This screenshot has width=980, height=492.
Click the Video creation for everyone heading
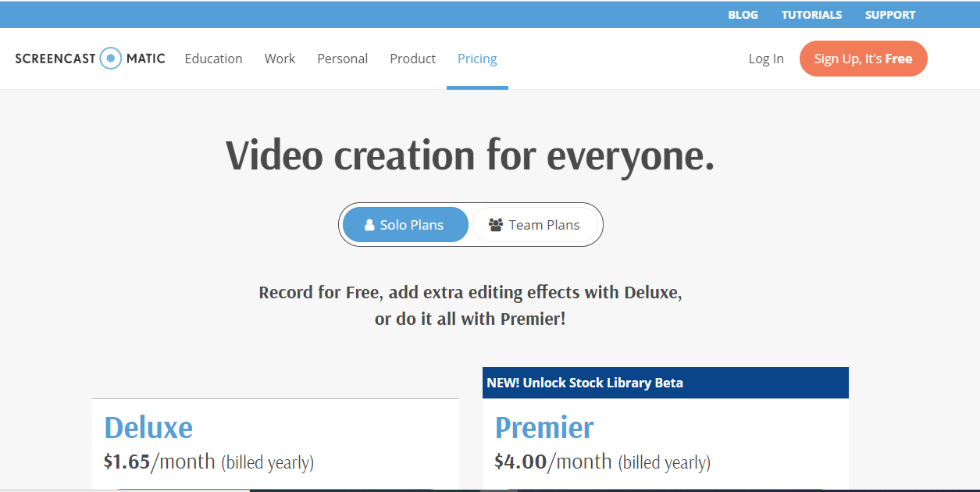[x=470, y=155]
